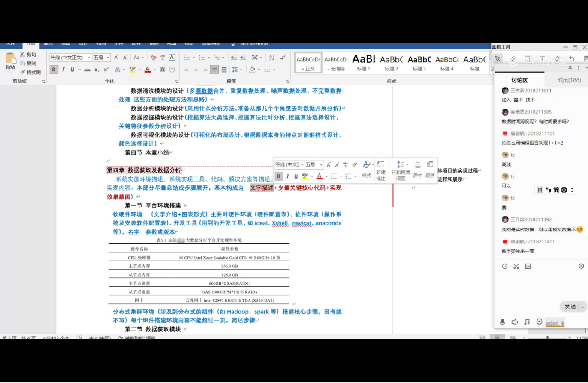The width and height of the screenshot is (588, 383).
Task: Click the insert picture icon in chat panel
Action: coord(528,266)
